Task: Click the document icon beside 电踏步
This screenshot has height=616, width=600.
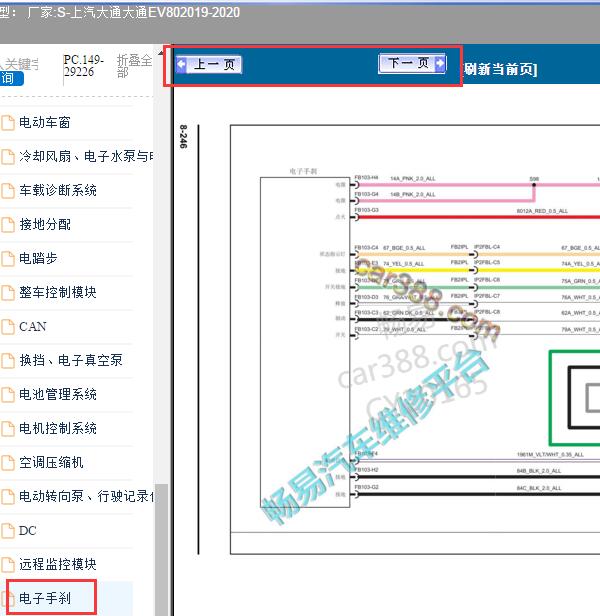Action: pyautogui.click(x=8, y=259)
